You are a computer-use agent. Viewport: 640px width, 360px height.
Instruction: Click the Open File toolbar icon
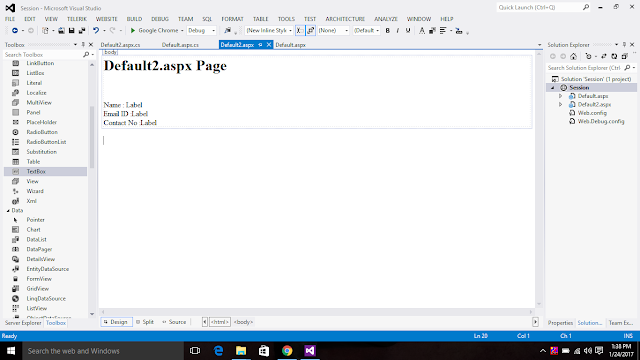61,31
